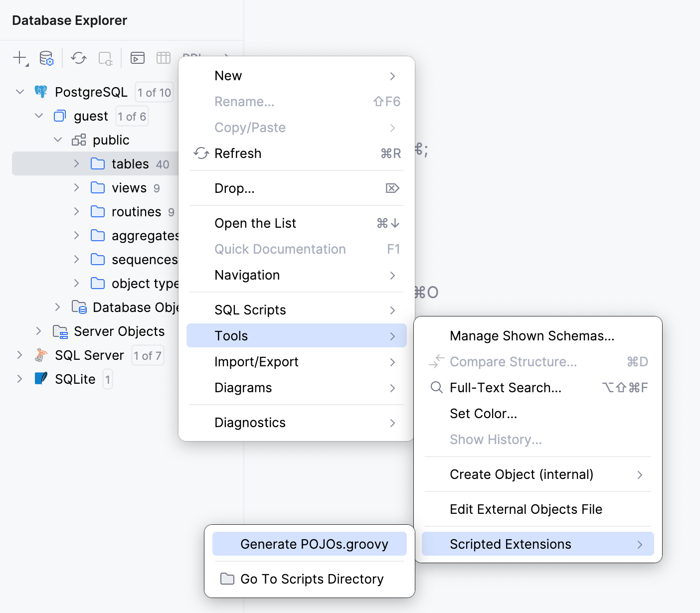Click Go To Scripts Directory
The image size is (700, 613).
pyautogui.click(x=312, y=579)
